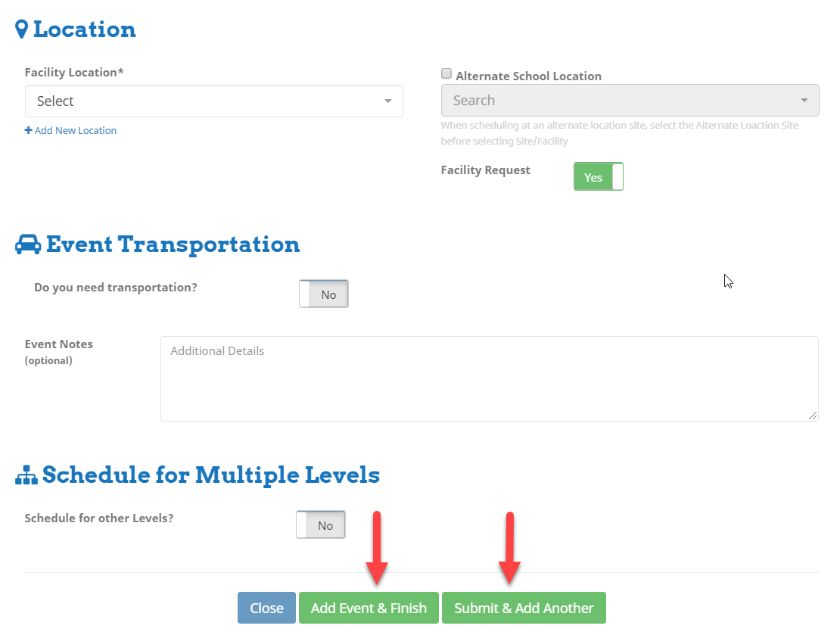
Task: Click Add Event & Finish button
Action: pos(369,608)
